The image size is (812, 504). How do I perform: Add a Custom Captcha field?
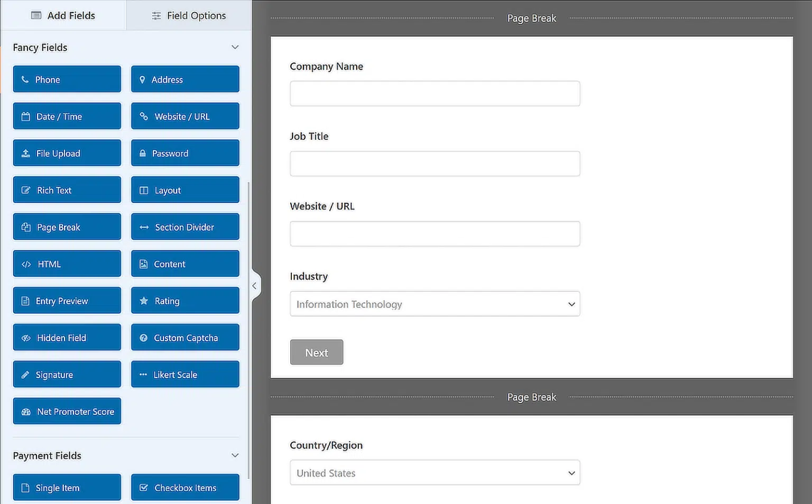click(x=184, y=337)
